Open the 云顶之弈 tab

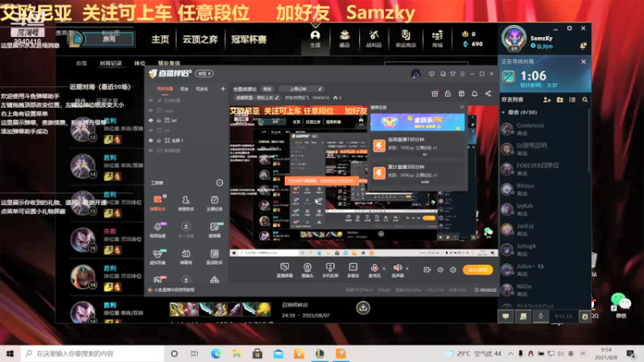[x=200, y=39]
